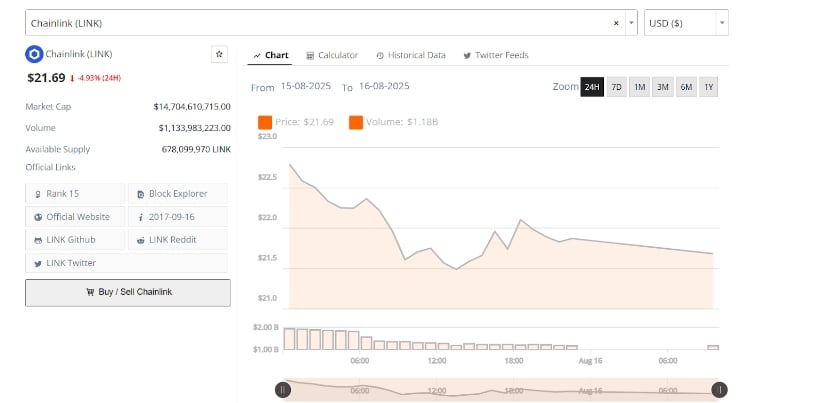Click the 2017-09-16 launch date

178,217
